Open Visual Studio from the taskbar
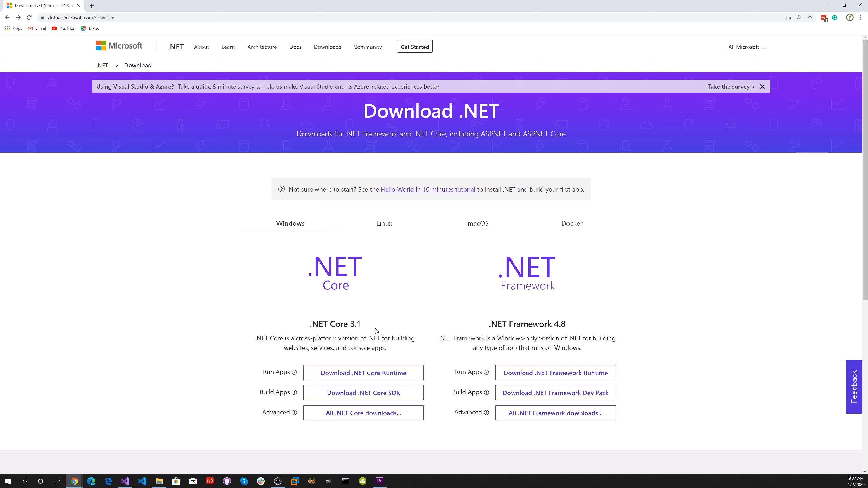 (x=125, y=481)
